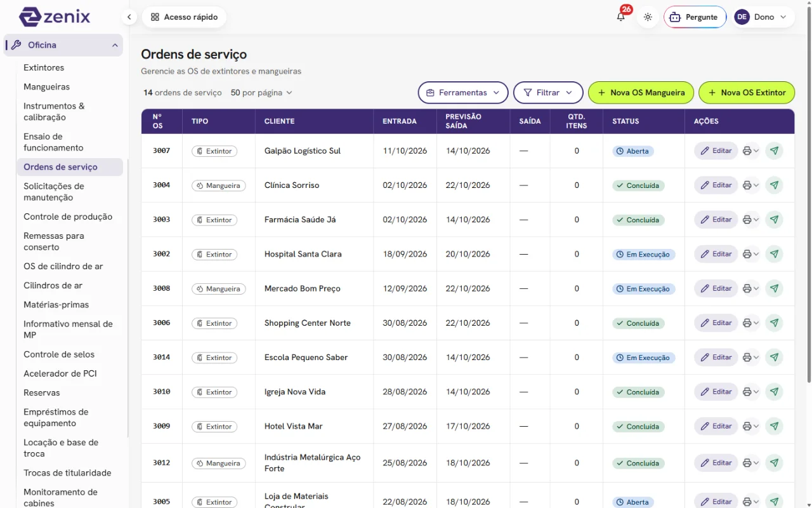Toggle the light/dark theme sun icon
812x508 pixels.
tap(648, 17)
